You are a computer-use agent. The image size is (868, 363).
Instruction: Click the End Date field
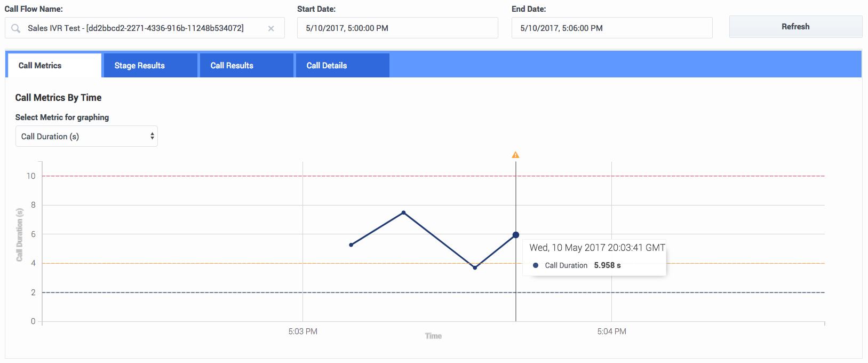click(611, 28)
